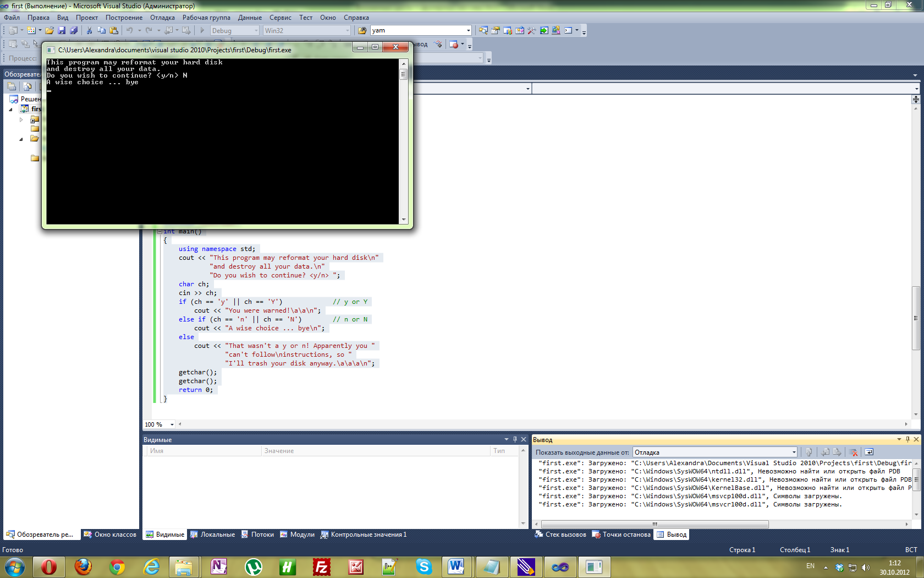Expand the collapsed folder node under first project

[x=21, y=119]
